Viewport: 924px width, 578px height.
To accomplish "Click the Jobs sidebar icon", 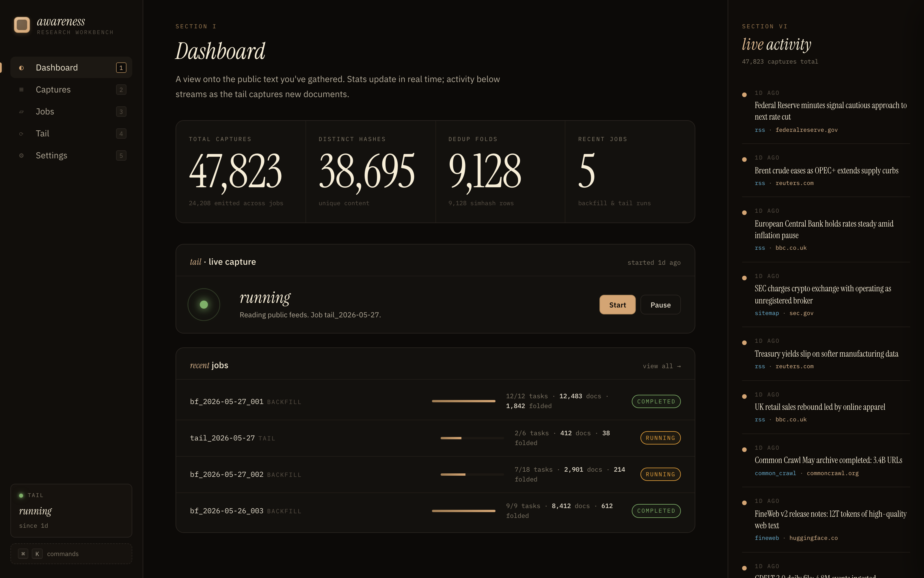I will [21, 112].
